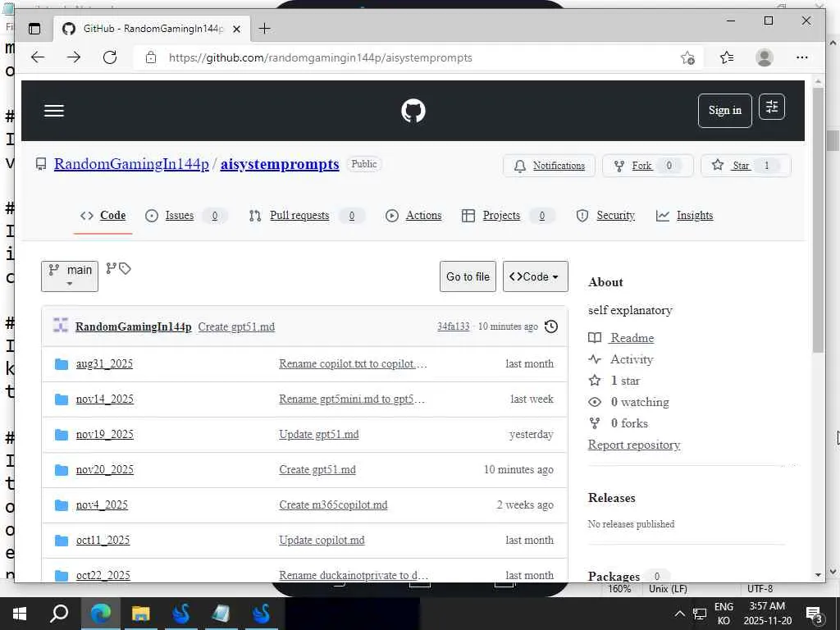Image resolution: width=840 pixels, height=630 pixels.
Task: Click the site info lock icon
Action: [x=151, y=57]
